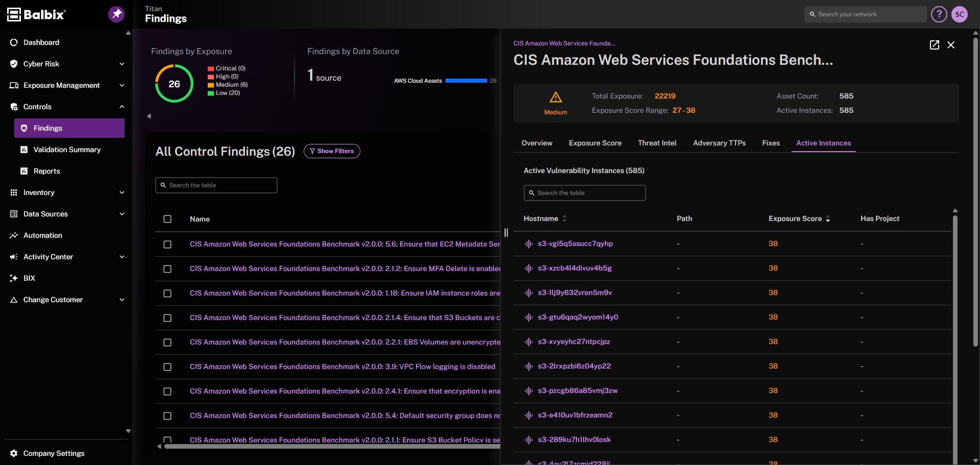The width and height of the screenshot is (980, 465).
Task: Click the Activity Center megaphone icon
Action: coord(14,257)
